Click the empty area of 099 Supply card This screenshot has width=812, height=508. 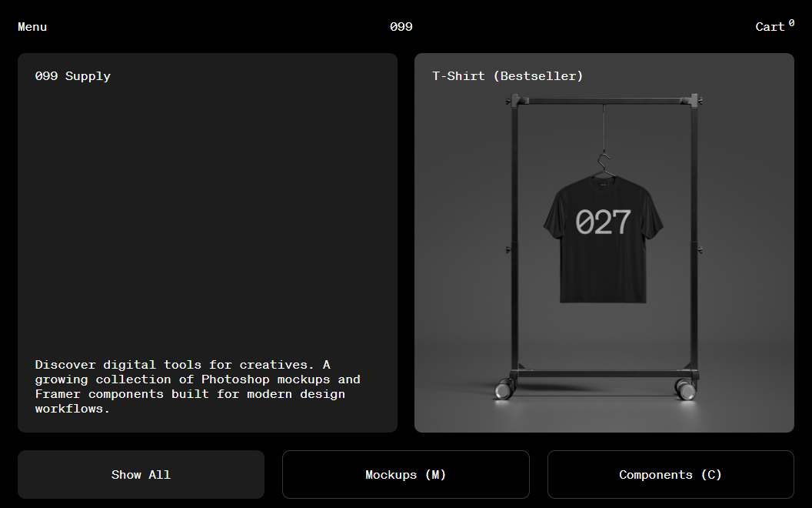click(207, 218)
